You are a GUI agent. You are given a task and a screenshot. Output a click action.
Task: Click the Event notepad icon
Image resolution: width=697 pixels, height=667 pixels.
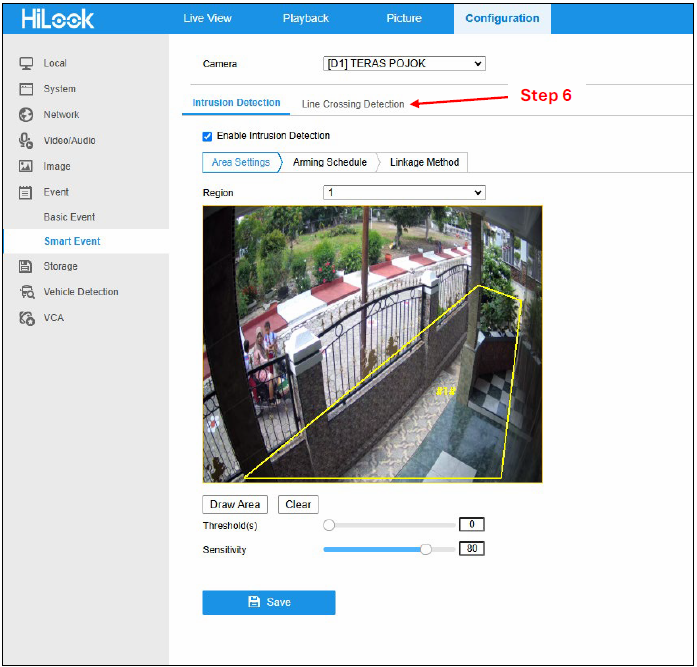pyautogui.click(x=26, y=192)
